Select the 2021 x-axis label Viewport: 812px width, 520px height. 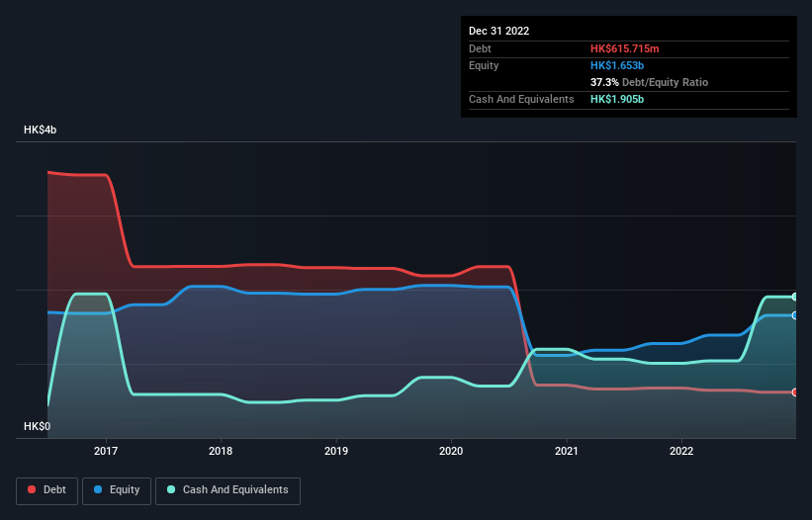(567, 451)
